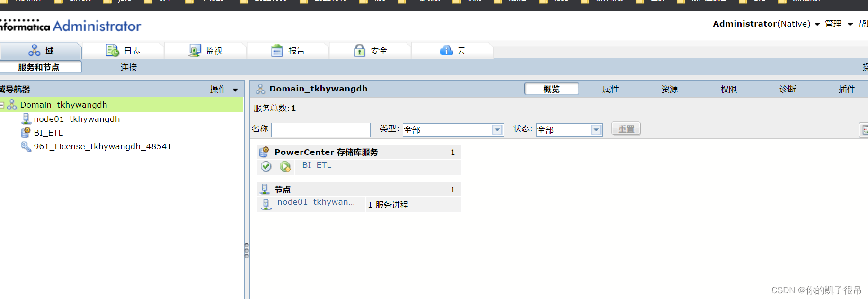Click the blue cloud icon

tap(446, 50)
